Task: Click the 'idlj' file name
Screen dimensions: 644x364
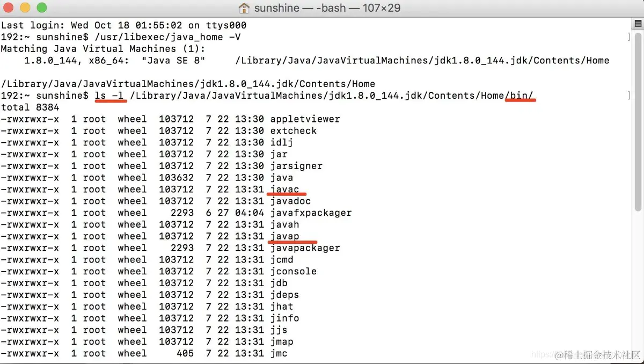Action: pyautogui.click(x=282, y=143)
